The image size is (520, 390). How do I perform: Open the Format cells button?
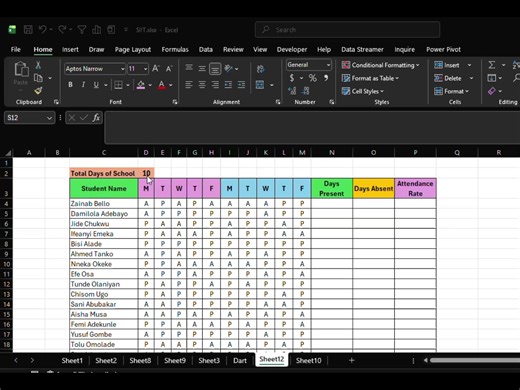[x=452, y=91]
